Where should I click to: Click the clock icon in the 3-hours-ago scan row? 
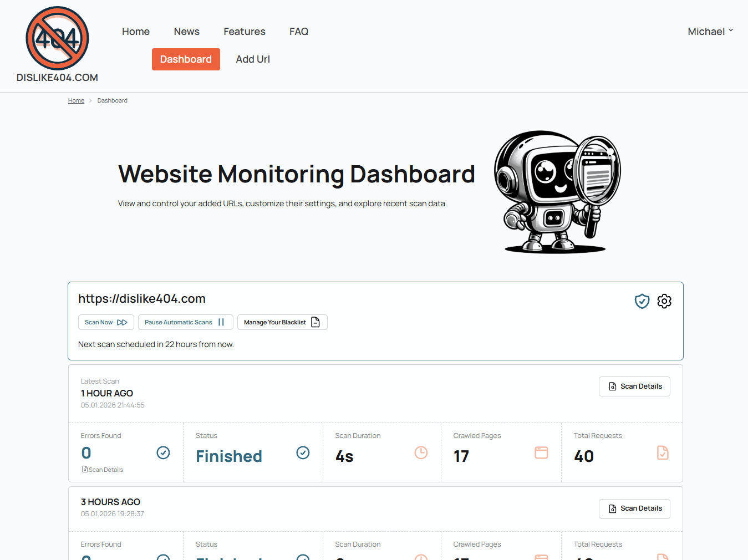click(x=421, y=558)
